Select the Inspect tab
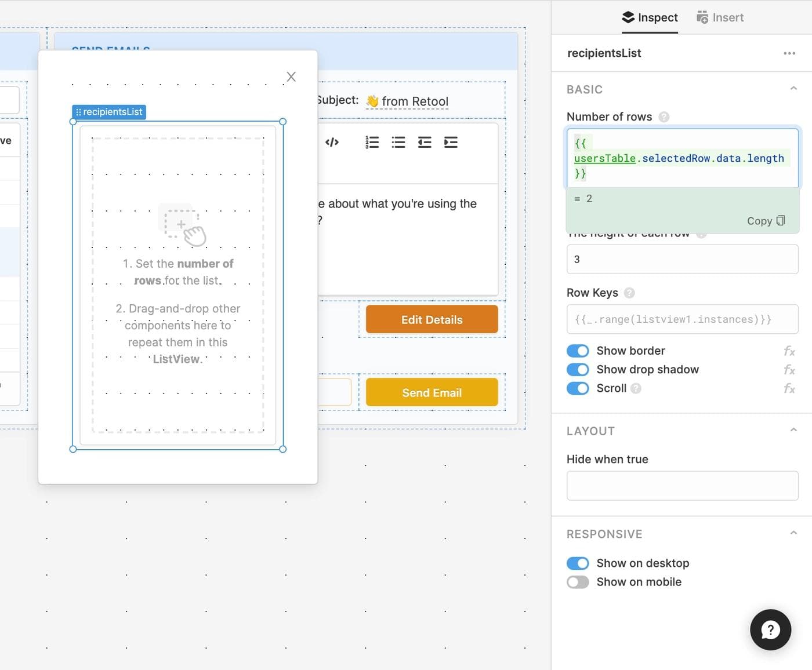Screen dimensions: 812x670 click(650, 17)
